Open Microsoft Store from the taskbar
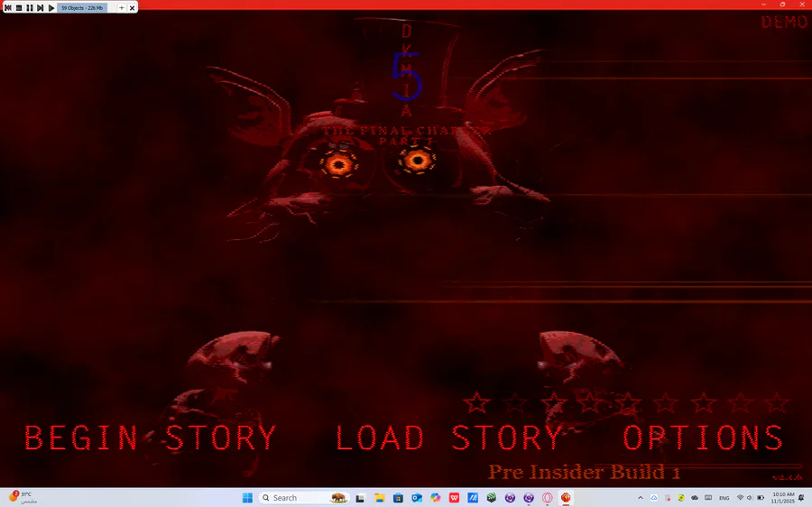 pyautogui.click(x=398, y=498)
